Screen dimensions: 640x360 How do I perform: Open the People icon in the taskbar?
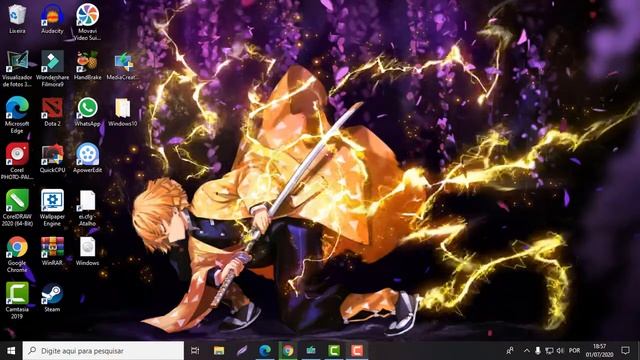tap(510, 351)
